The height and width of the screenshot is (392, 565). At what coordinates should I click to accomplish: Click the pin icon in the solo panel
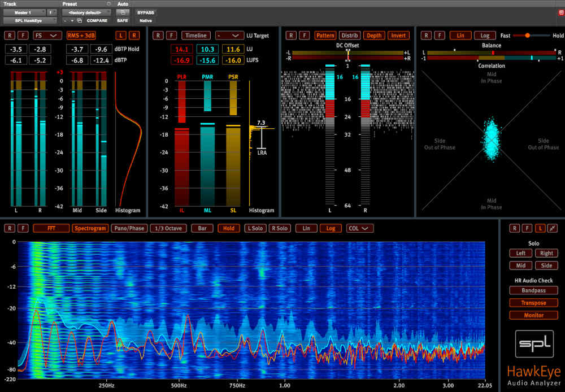pyautogui.click(x=551, y=228)
